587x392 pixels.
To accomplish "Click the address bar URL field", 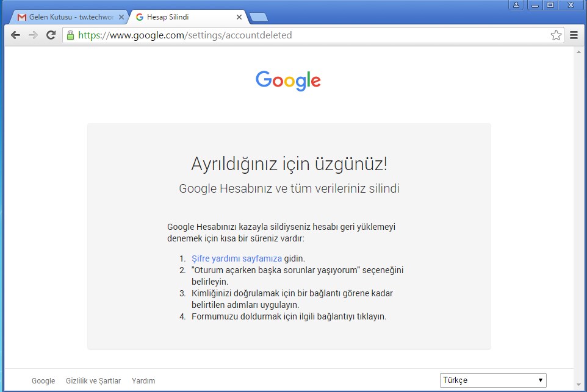I will coord(305,35).
